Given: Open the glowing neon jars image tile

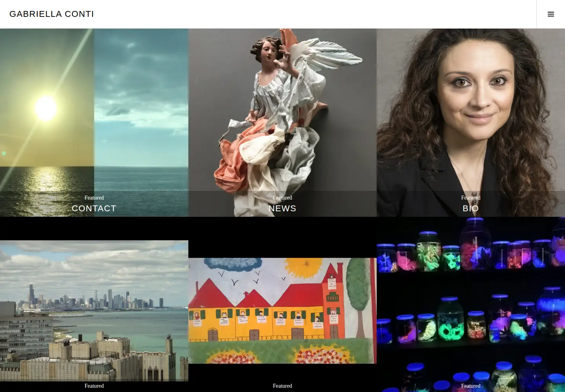Looking at the screenshot, I should point(471,304).
